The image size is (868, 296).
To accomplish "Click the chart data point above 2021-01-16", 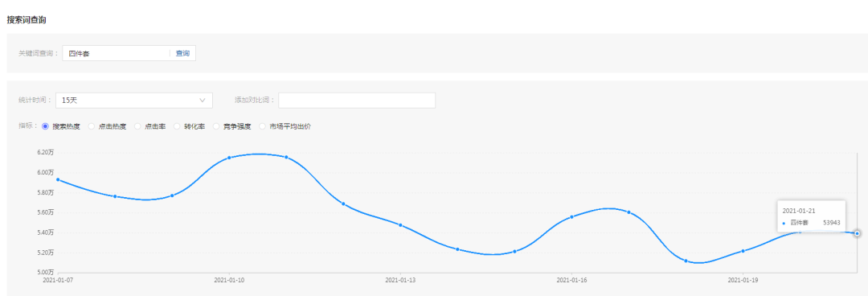I will click(572, 216).
